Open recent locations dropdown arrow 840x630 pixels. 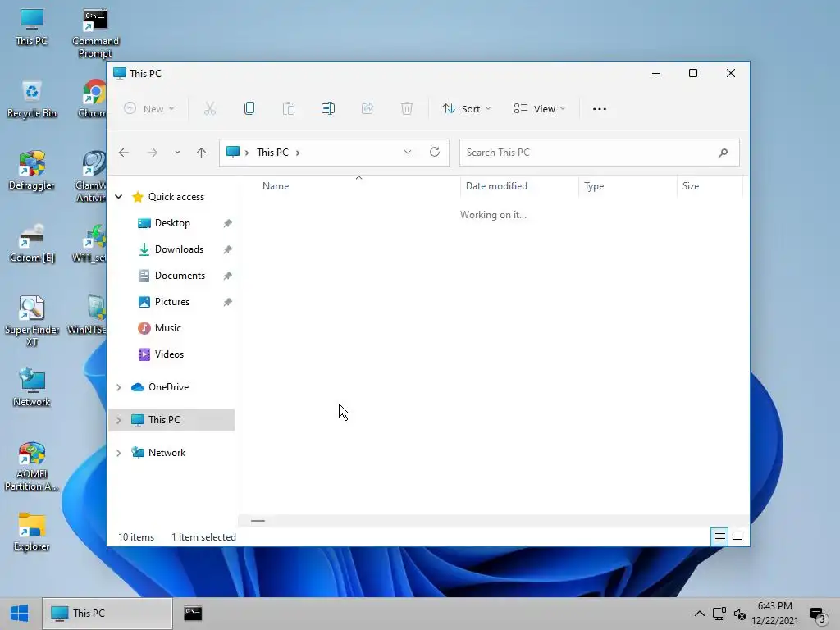click(x=177, y=153)
